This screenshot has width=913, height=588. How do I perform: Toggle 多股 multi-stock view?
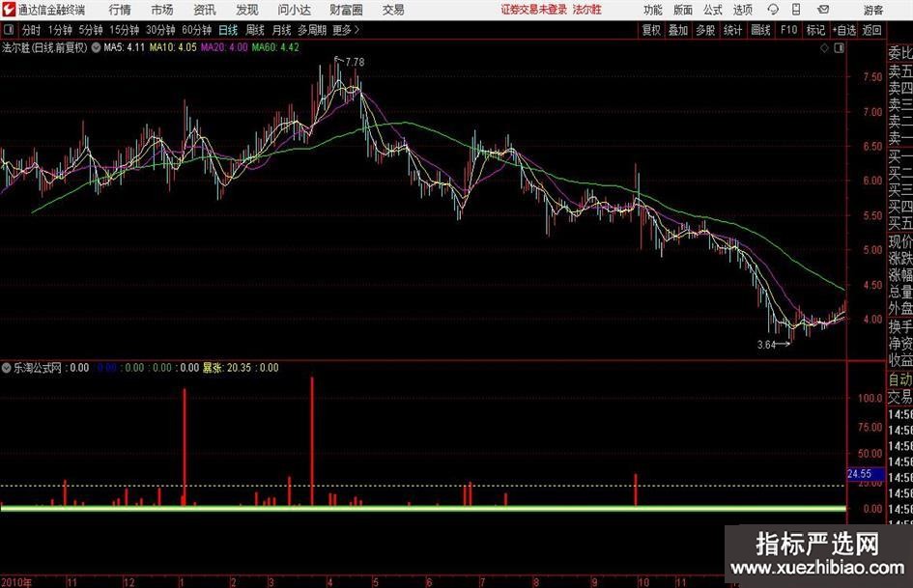click(705, 30)
